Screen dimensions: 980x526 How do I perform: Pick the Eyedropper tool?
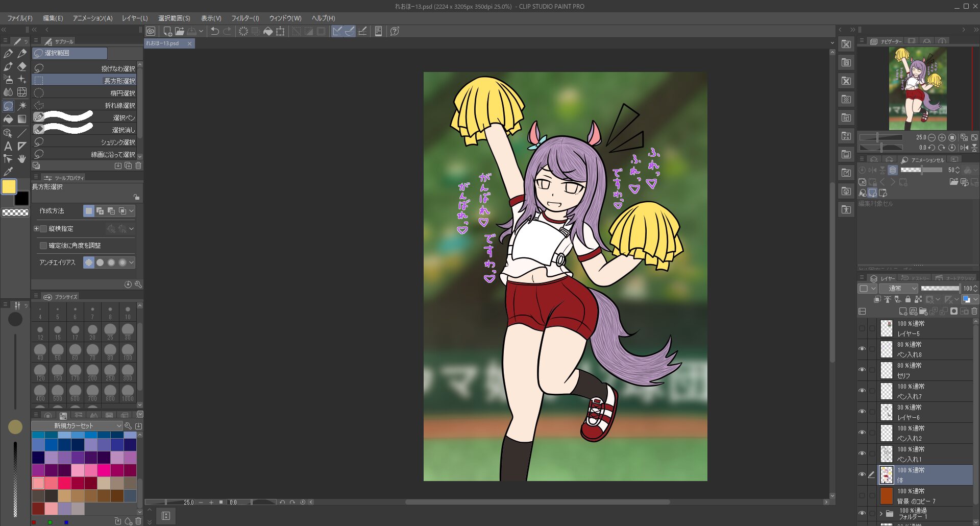click(8, 172)
